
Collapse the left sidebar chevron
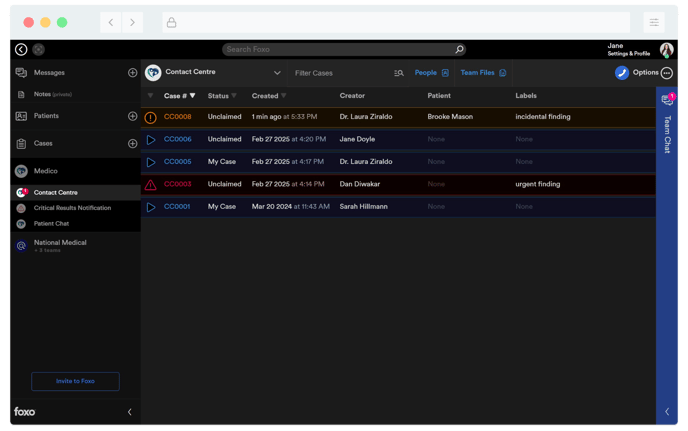point(130,412)
